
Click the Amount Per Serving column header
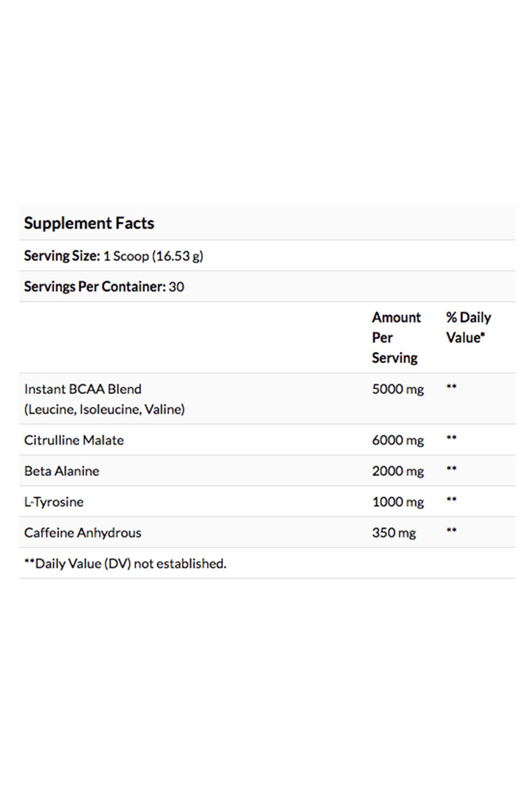click(x=396, y=337)
